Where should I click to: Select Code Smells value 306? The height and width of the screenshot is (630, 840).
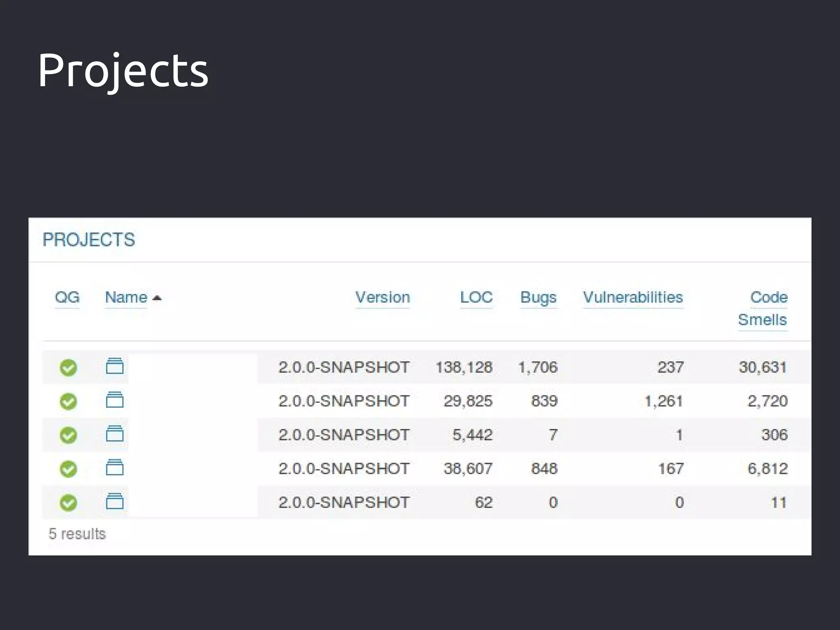[x=774, y=435]
